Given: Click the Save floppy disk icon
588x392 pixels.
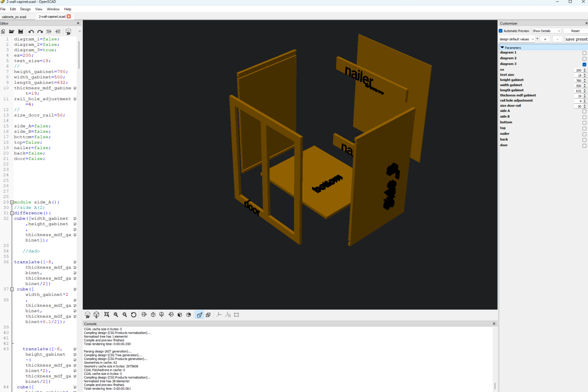Looking at the screenshot, I should pyautogui.click(x=21, y=31).
